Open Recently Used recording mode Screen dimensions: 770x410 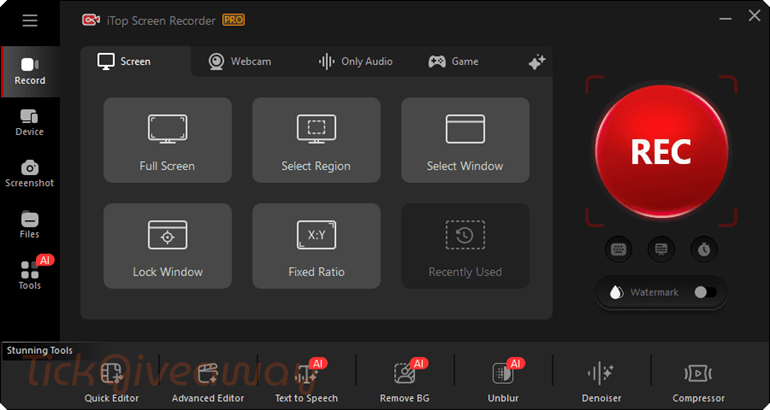click(465, 246)
